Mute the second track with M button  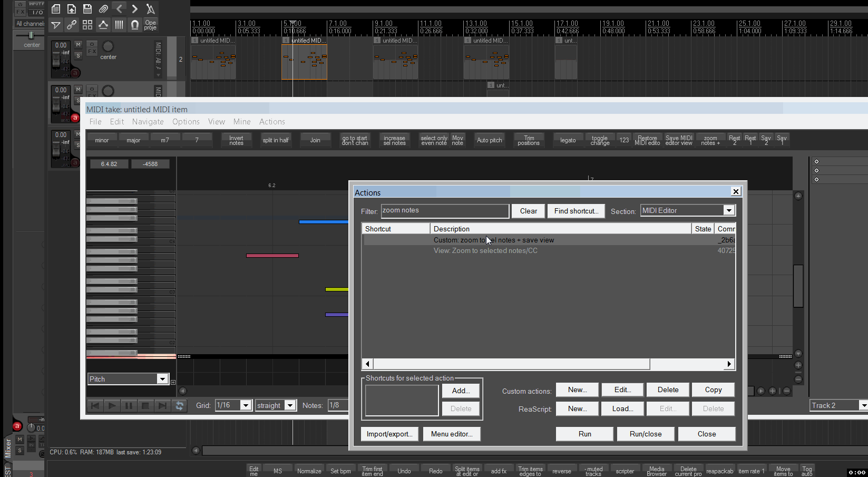click(x=79, y=90)
